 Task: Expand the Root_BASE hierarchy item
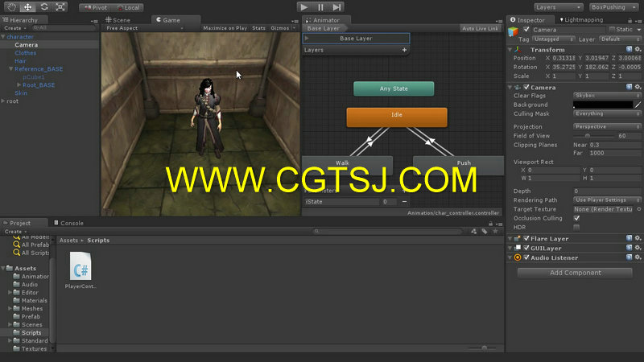point(19,85)
